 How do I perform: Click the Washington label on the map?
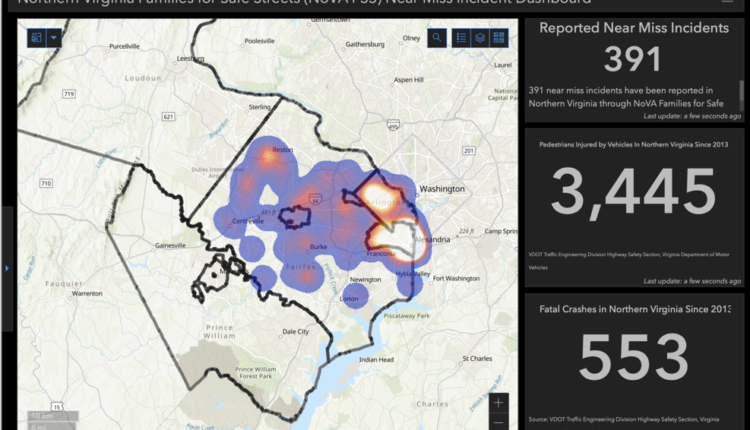(442, 188)
